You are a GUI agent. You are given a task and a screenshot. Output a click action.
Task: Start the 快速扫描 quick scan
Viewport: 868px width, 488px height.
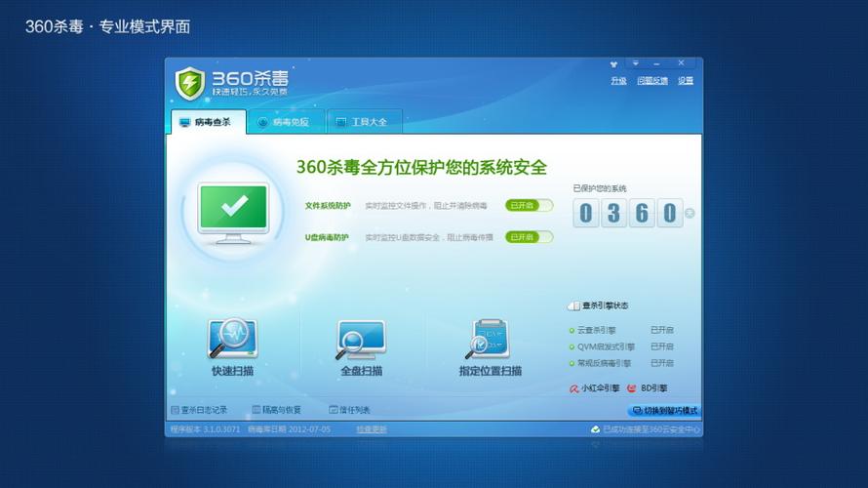coord(232,341)
